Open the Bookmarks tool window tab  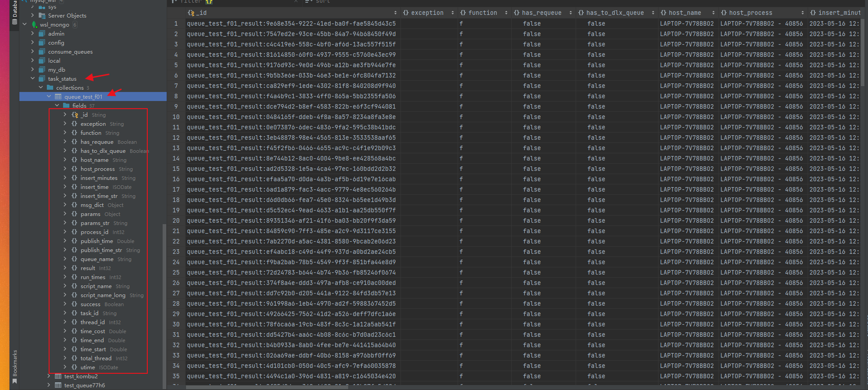pos(14,367)
